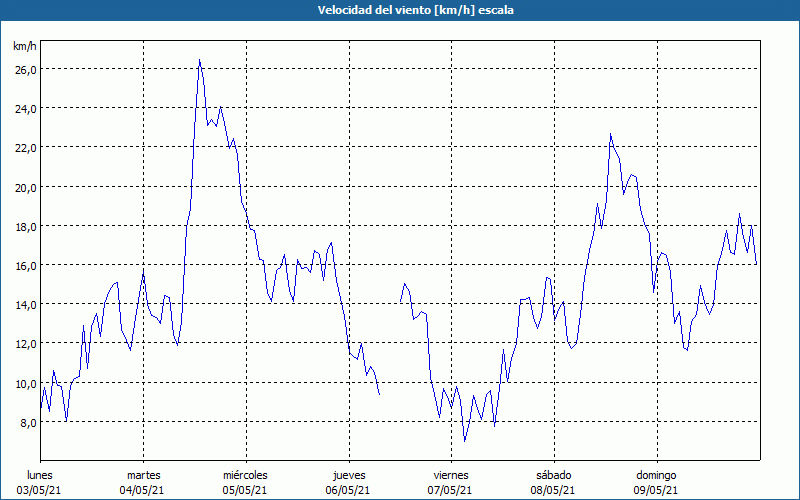Click the date 04/05/21
This screenshot has height=500, width=800.
pyautogui.click(x=142, y=490)
